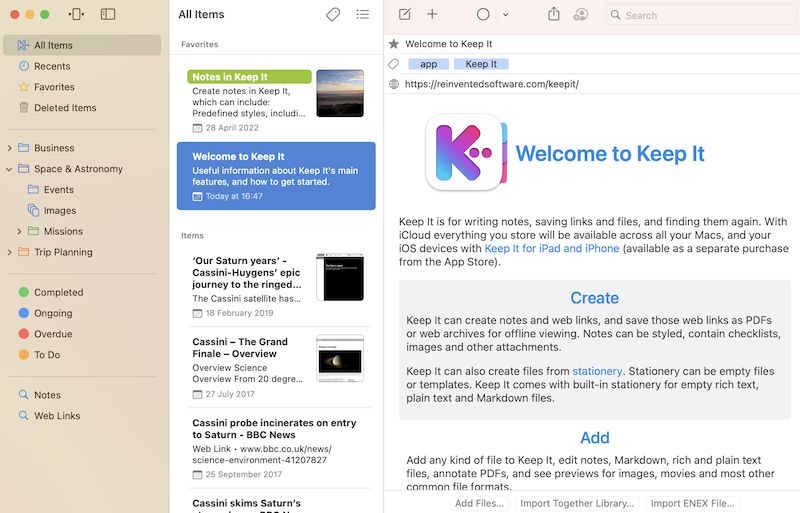The width and height of the screenshot is (800, 513).
Task: Follow the 'stationery' link
Action: tap(597, 371)
